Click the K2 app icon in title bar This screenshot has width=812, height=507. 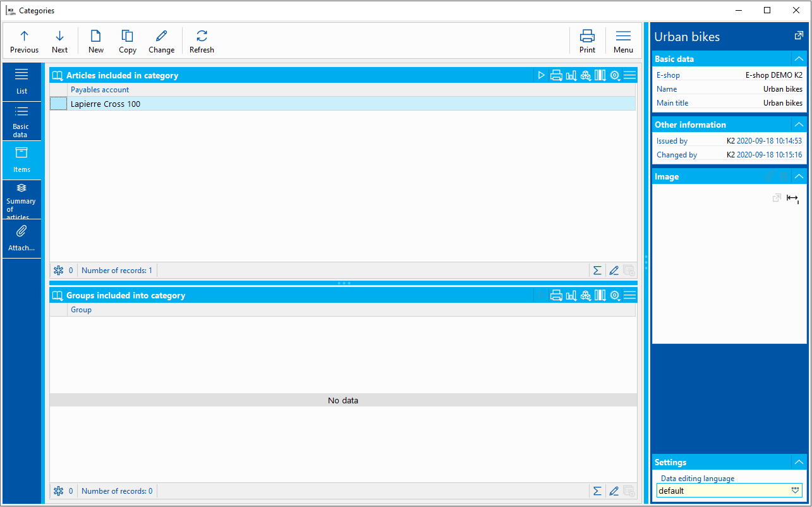tap(10, 10)
